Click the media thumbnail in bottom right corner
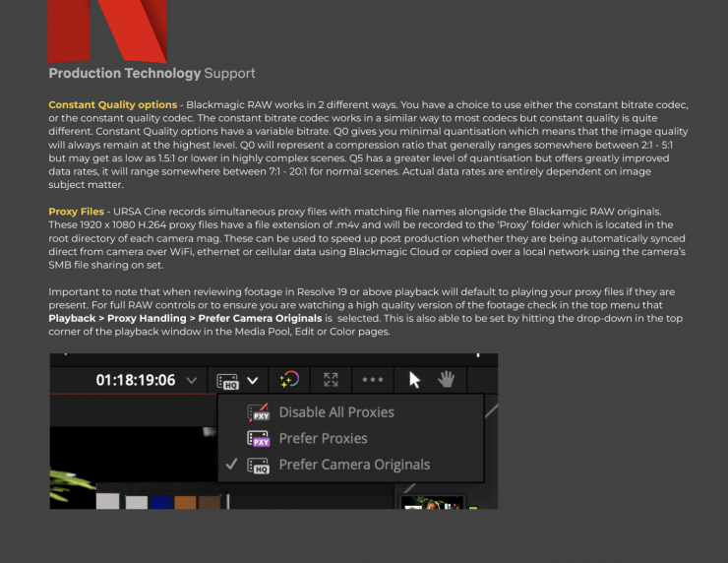728x563 pixels. point(433,502)
